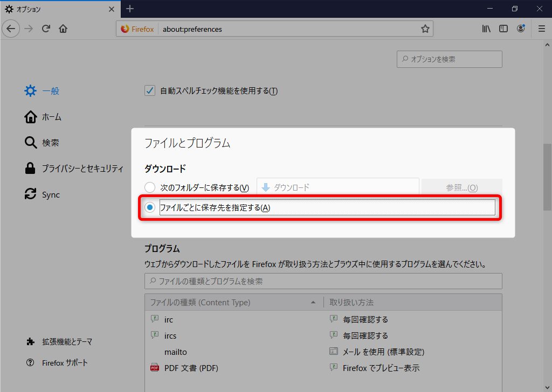Screen dimensions: 552x392
Task: Reload the current page
Action: coord(46,29)
